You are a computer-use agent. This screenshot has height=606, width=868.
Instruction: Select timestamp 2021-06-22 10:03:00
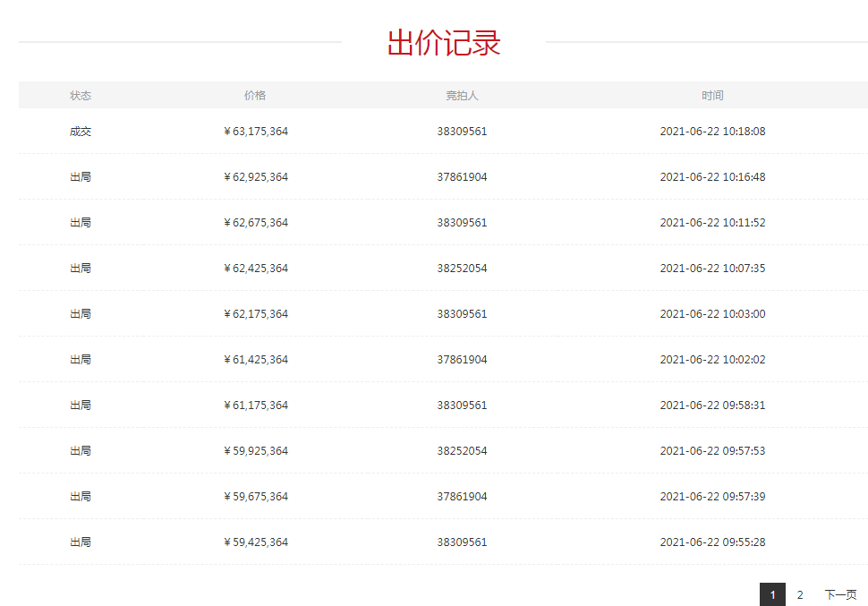(x=712, y=313)
